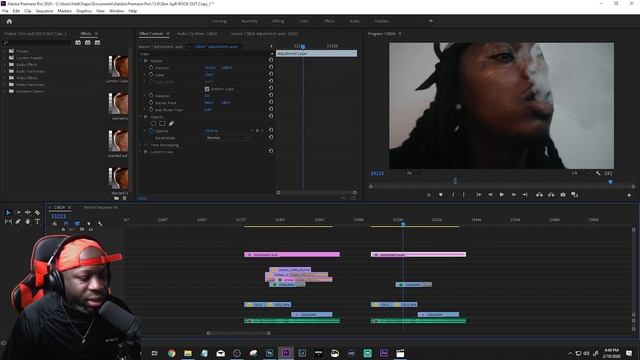Click 32-bit Color effects filter icon
Viewport: 640px width, 360px height.
click(88, 42)
